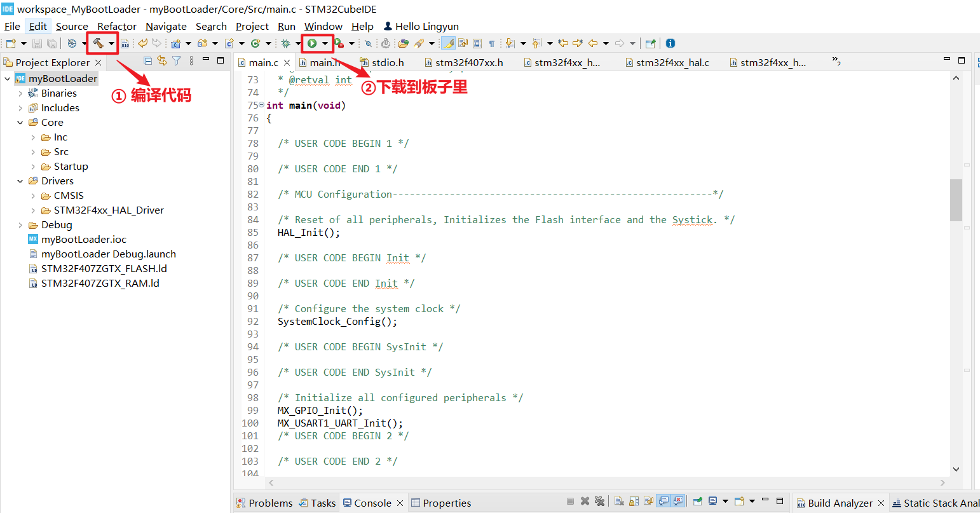The width and height of the screenshot is (980, 513).
Task: Click the Build hammer icon
Action: click(x=98, y=43)
